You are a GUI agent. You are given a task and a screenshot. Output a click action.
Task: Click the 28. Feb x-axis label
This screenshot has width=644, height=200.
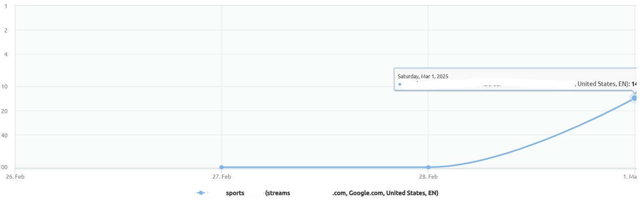point(428,177)
